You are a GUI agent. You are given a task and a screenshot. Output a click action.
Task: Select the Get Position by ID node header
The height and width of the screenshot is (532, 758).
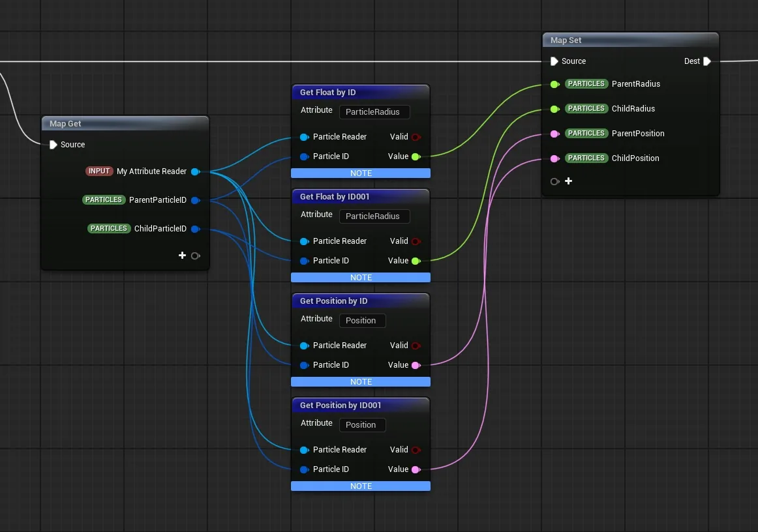[361, 301]
